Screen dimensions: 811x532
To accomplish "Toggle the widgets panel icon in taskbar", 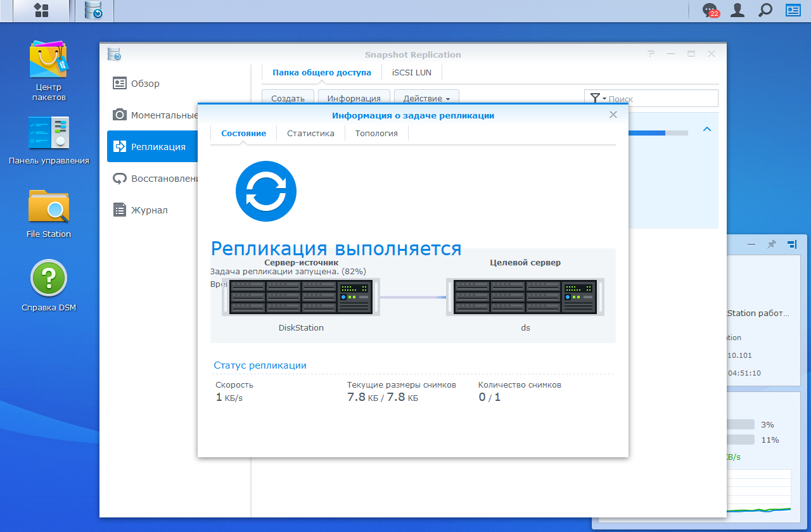I will click(x=793, y=10).
